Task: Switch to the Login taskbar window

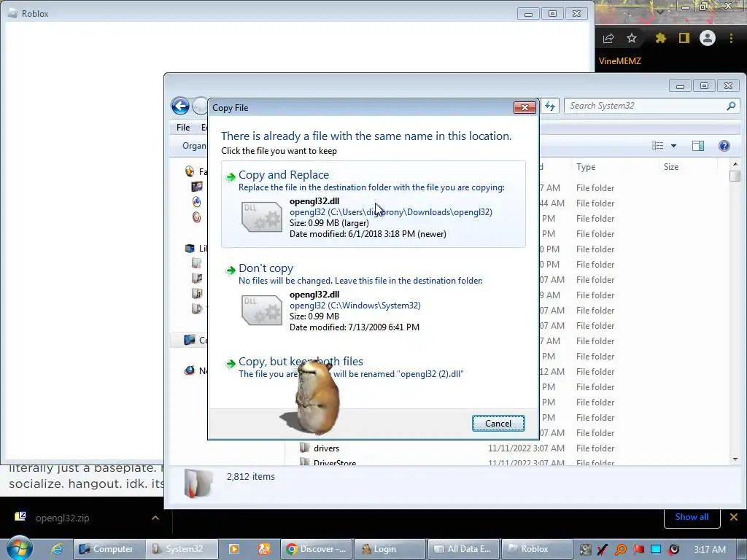Action: click(x=390, y=549)
